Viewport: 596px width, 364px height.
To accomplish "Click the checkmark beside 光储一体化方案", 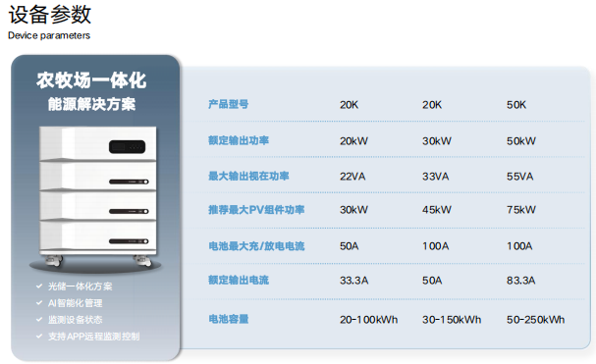I will click(x=38, y=286).
